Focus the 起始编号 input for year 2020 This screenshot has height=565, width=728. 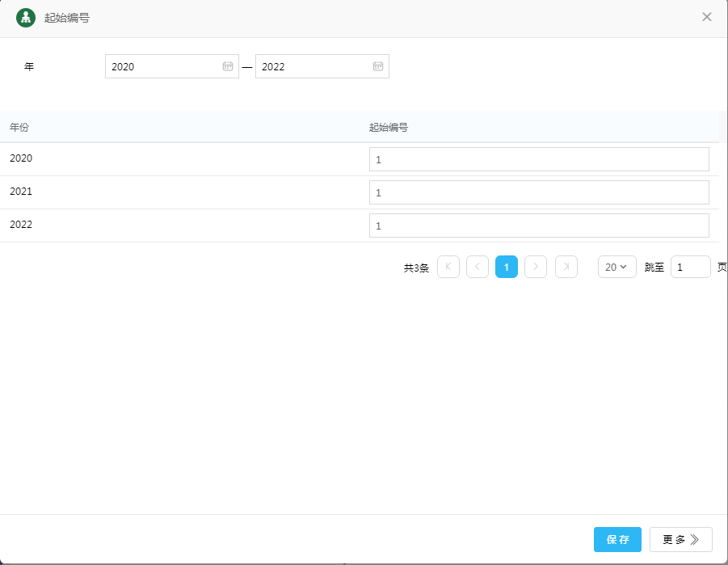click(x=538, y=159)
